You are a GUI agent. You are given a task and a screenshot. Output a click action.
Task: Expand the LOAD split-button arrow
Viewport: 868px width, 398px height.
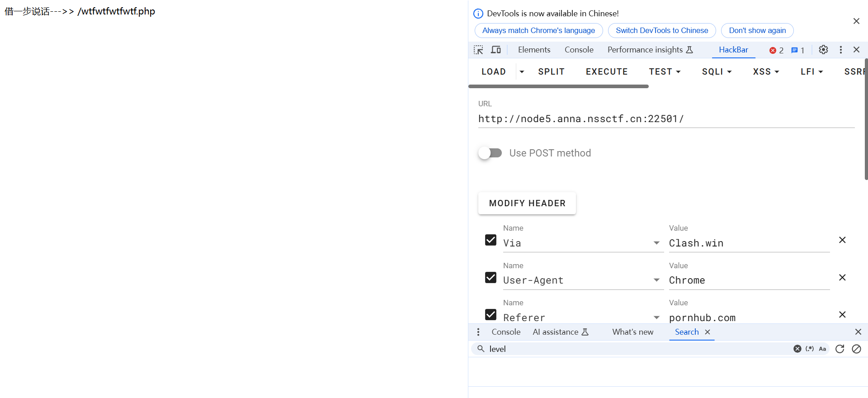coord(522,71)
